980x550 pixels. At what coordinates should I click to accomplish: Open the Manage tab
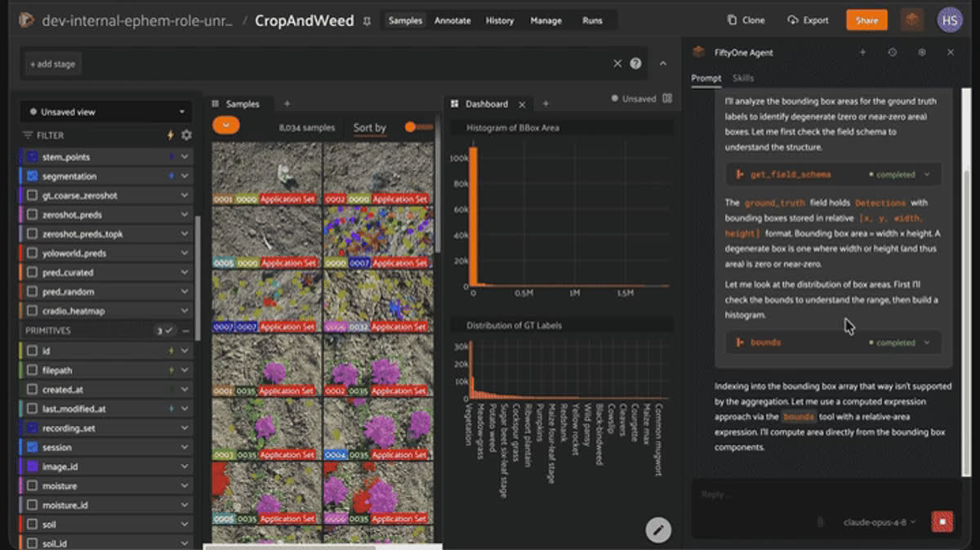(546, 20)
